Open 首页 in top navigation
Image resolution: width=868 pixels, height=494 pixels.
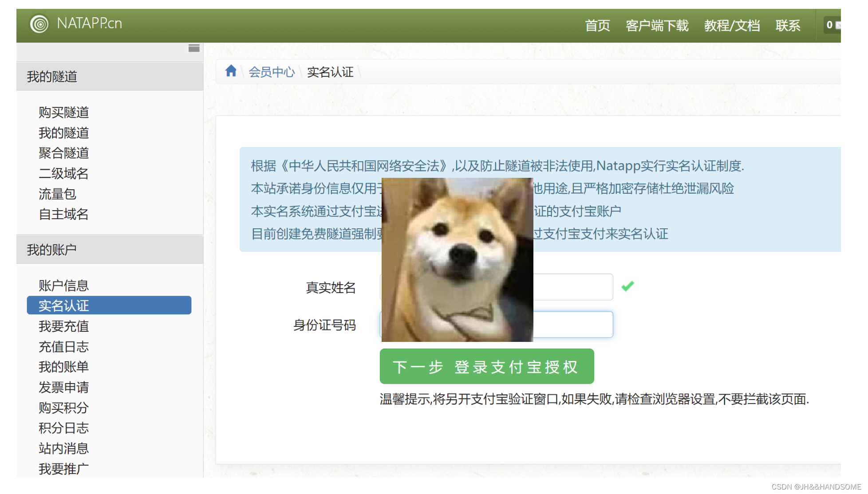point(597,26)
